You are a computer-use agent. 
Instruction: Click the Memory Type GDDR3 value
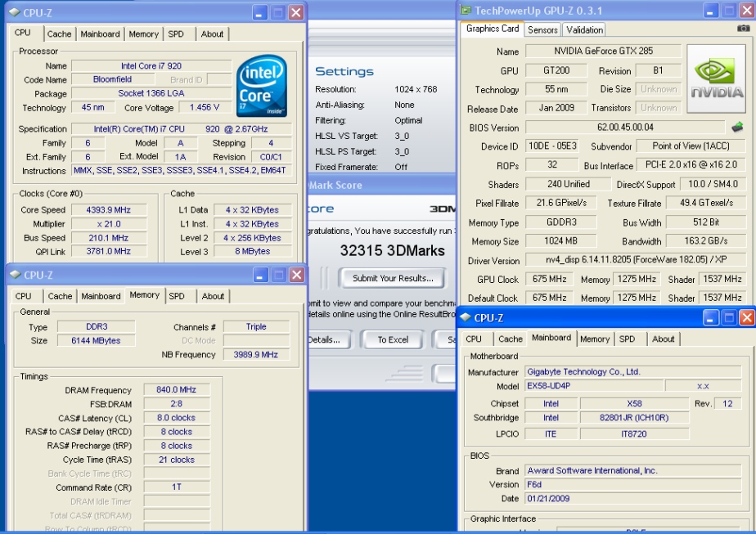pyautogui.click(x=561, y=222)
